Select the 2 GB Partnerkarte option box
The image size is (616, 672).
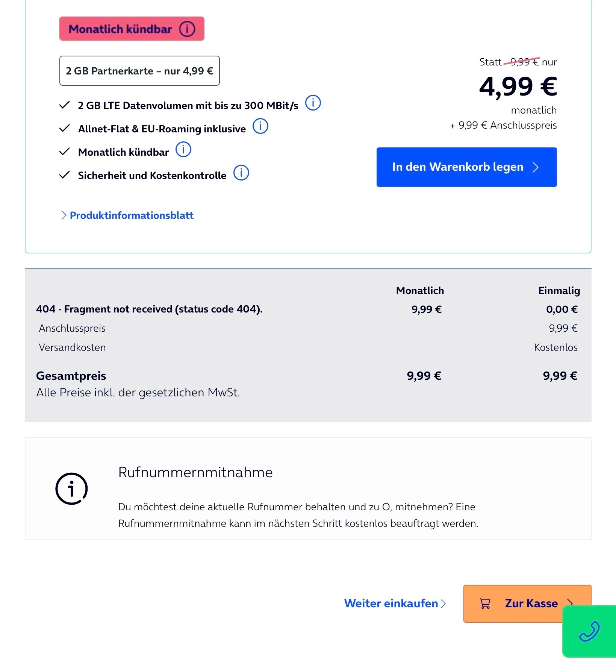pos(139,71)
